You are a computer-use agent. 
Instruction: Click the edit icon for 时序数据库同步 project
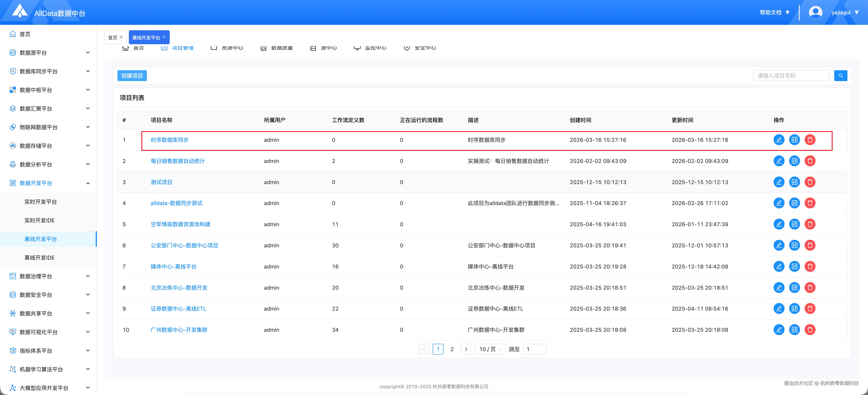pyautogui.click(x=779, y=140)
